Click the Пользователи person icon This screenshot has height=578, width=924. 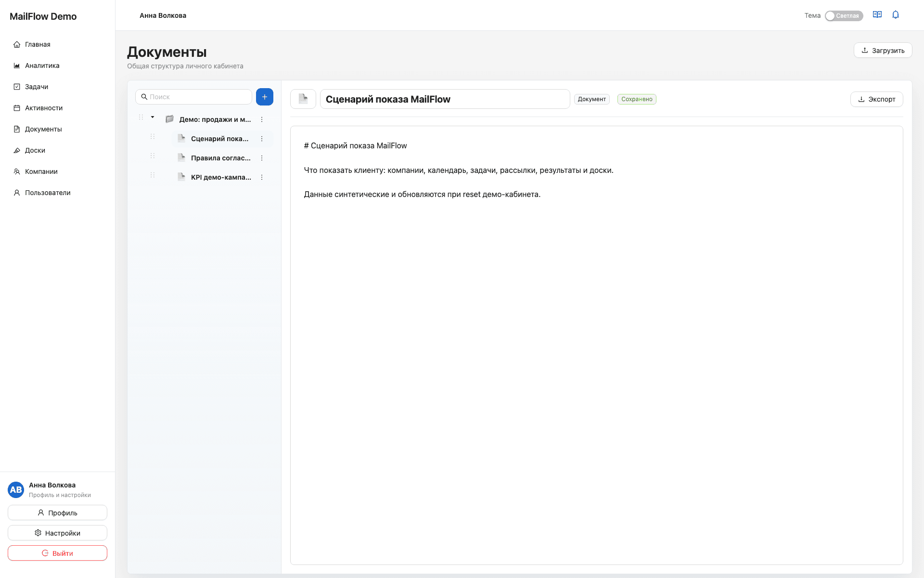(17, 193)
